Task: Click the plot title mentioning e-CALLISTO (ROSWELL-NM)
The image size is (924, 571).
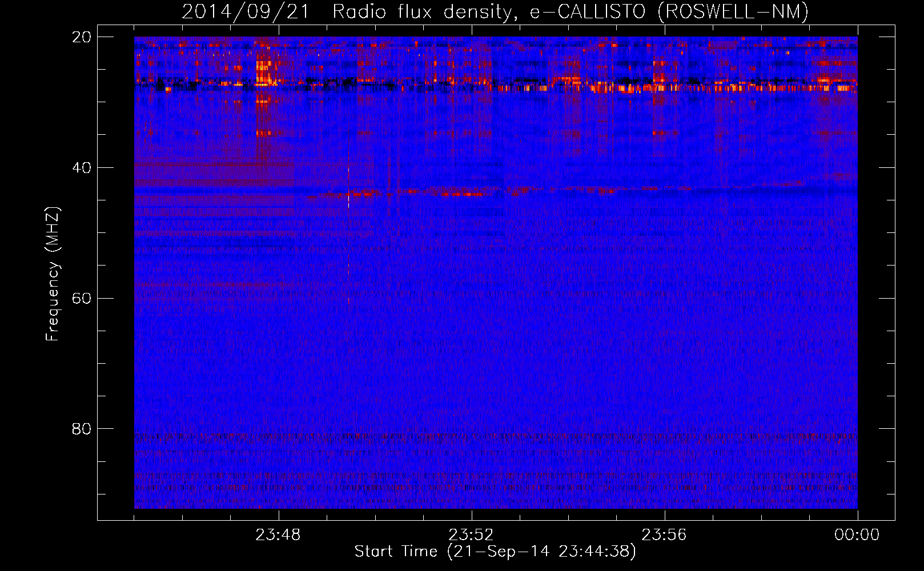Action: pos(495,12)
